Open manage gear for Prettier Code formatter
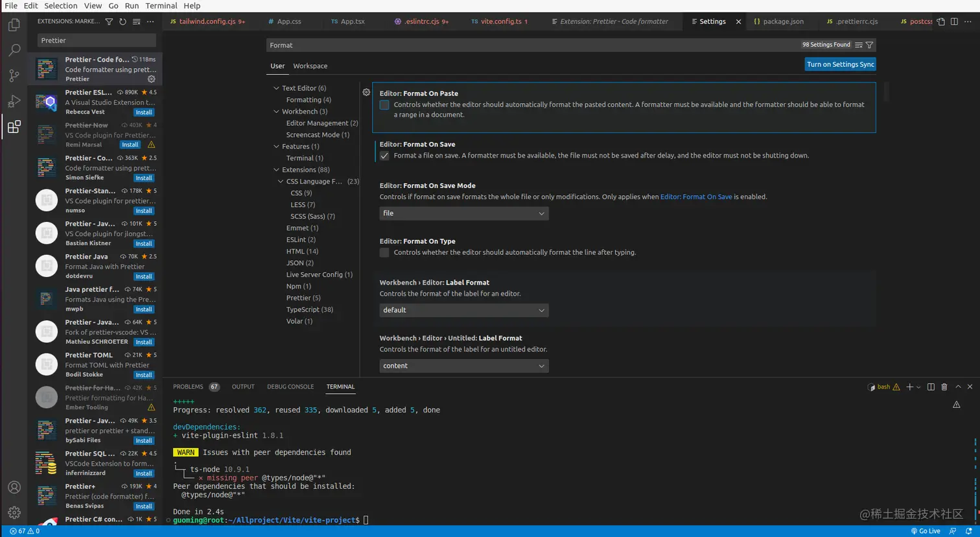The image size is (980, 537). [152, 79]
